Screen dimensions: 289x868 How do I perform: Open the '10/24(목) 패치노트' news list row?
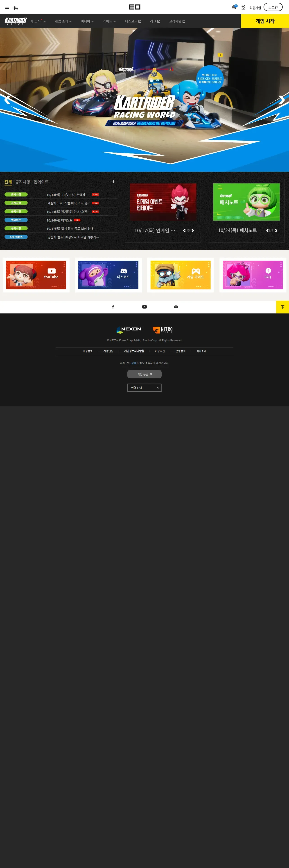(x=61, y=220)
